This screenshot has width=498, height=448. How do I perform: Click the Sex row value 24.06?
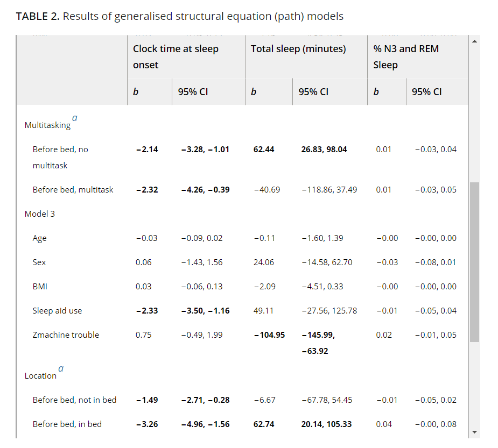263,262
